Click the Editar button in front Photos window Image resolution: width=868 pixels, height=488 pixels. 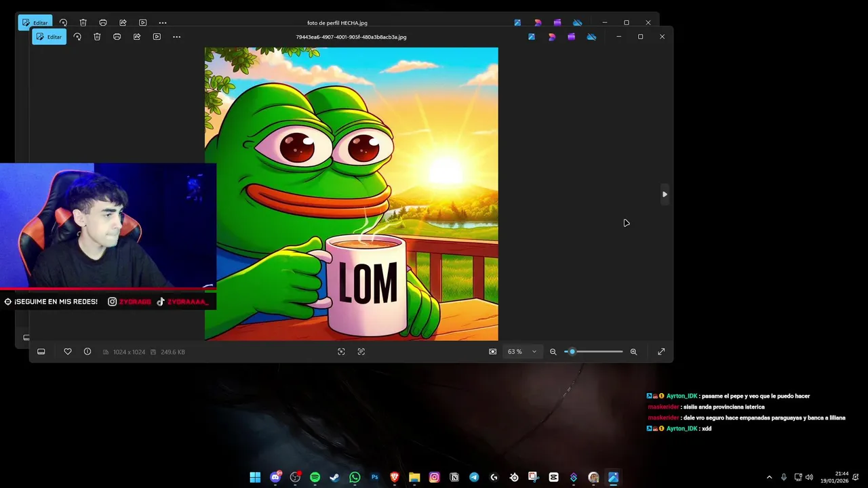pyautogui.click(x=49, y=37)
